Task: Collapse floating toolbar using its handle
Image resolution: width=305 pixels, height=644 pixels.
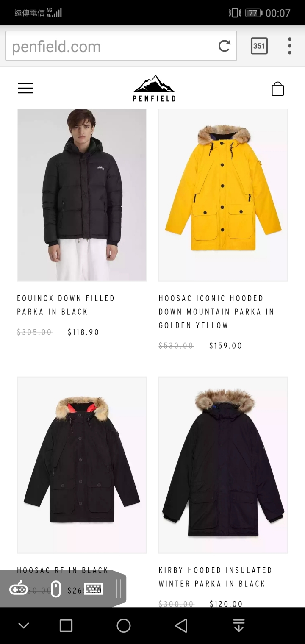Action: pos(118,588)
